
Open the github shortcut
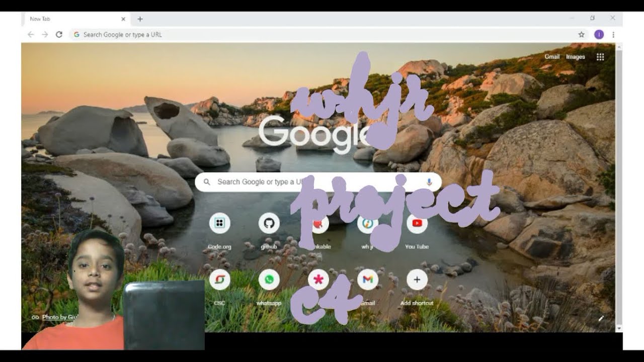click(269, 223)
